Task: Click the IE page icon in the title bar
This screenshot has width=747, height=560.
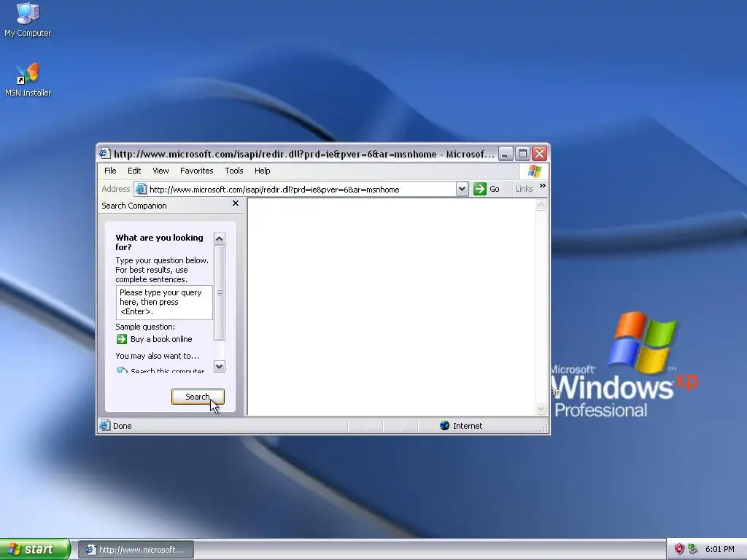Action: pyautogui.click(x=105, y=153)
